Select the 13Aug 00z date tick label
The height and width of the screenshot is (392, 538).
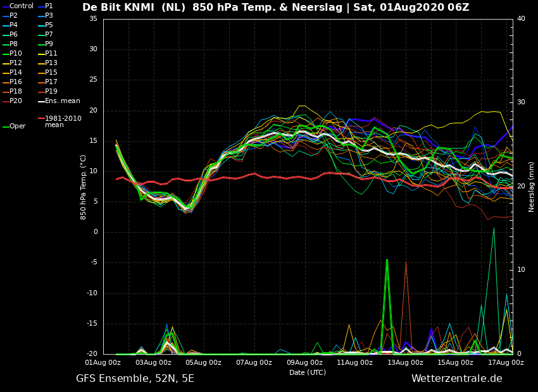pos(405,363)
